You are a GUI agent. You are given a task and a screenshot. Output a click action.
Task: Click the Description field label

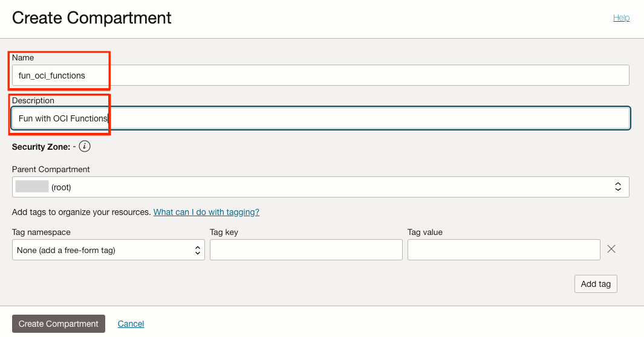(33, 100)
